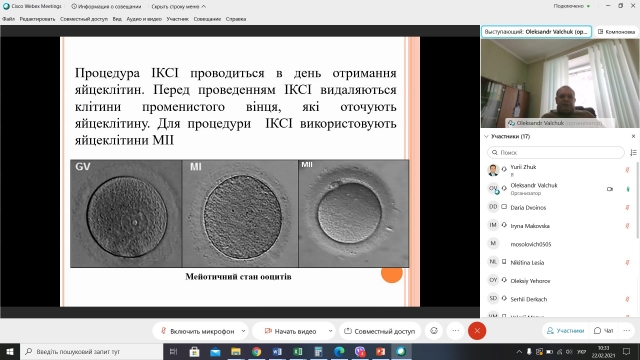Open Viber from taskbar
The height and width of the screenshot is (360, 640).
[360, 351]
